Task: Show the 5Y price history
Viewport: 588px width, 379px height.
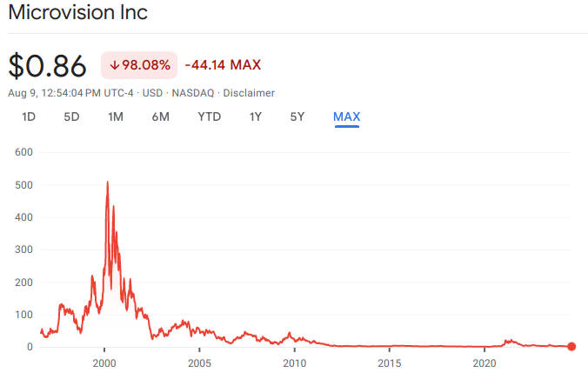Action: (297, 116)
